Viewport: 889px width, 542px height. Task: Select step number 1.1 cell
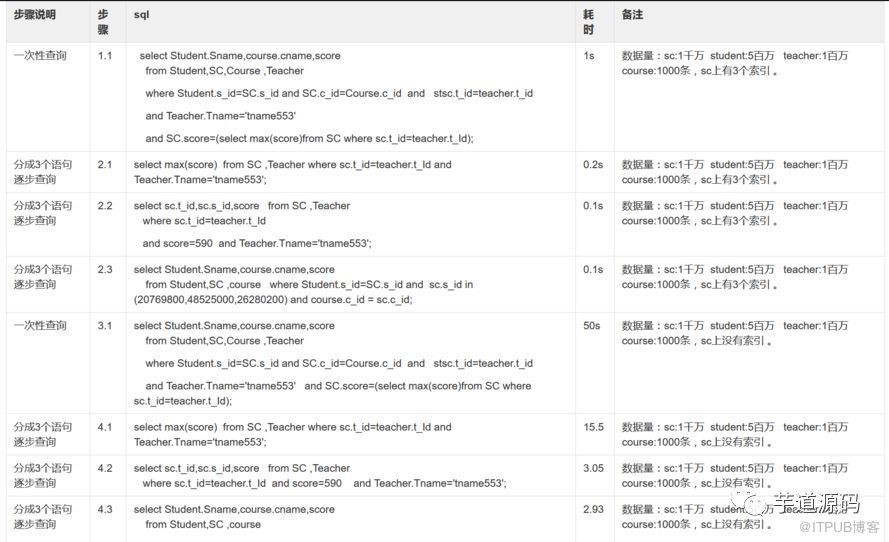point(105,56)
